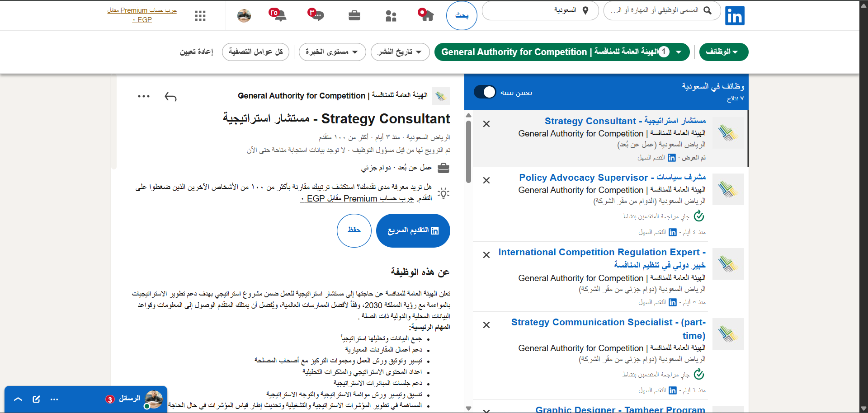The height and width of the screenshot is (413, 868).
Task: Dismiss Policy Advocacy Supervisor job card
Action: (486, 180)
